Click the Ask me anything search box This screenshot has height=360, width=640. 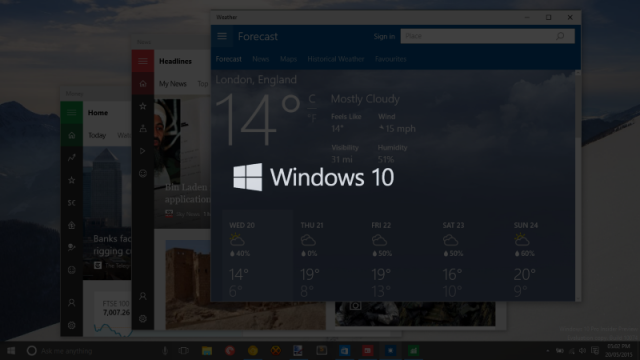98,351
